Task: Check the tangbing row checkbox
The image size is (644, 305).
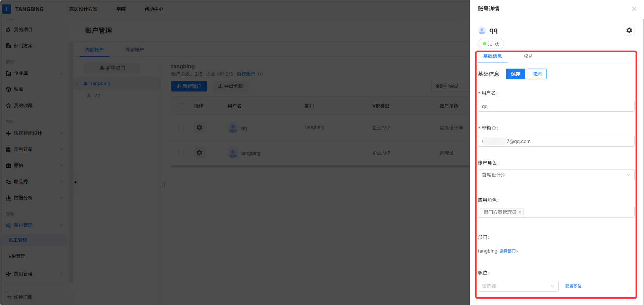Action: (x=181, y=153)
